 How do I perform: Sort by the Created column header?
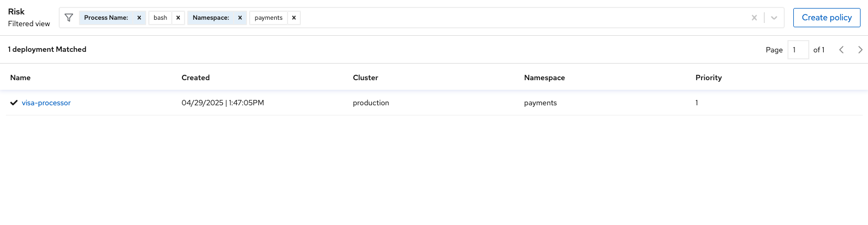tap(196, 77)
